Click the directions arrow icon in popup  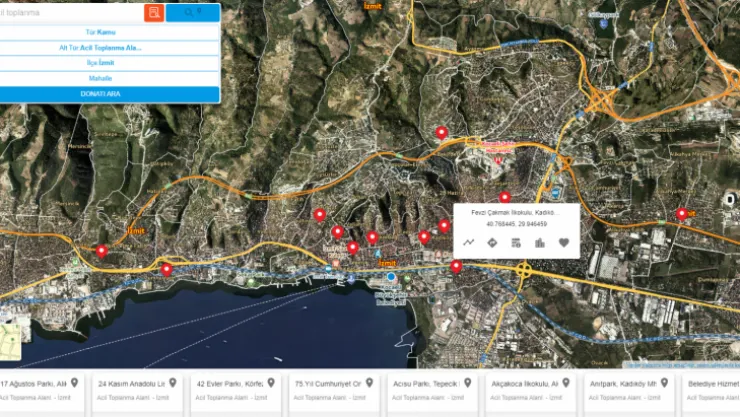(x=492, y=242)
